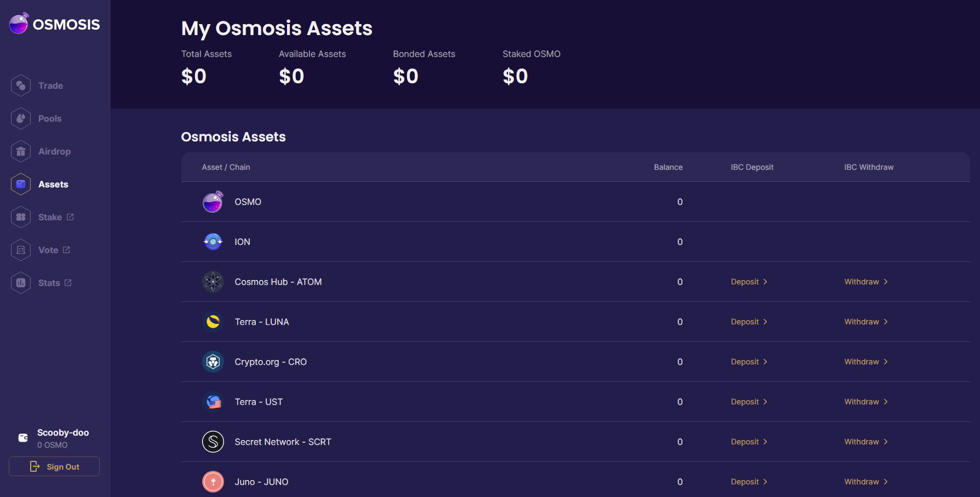Sign out of the wallet

tap(54, 466)
